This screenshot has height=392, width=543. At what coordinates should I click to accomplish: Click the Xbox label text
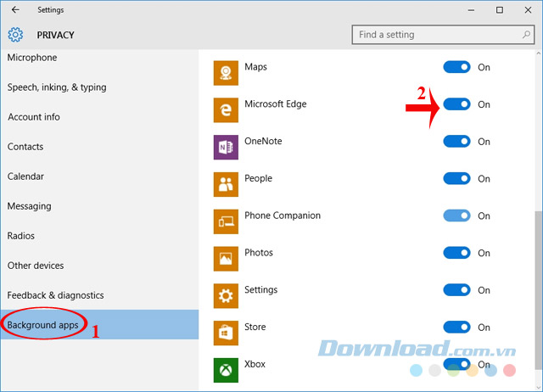tap(255, 364)
